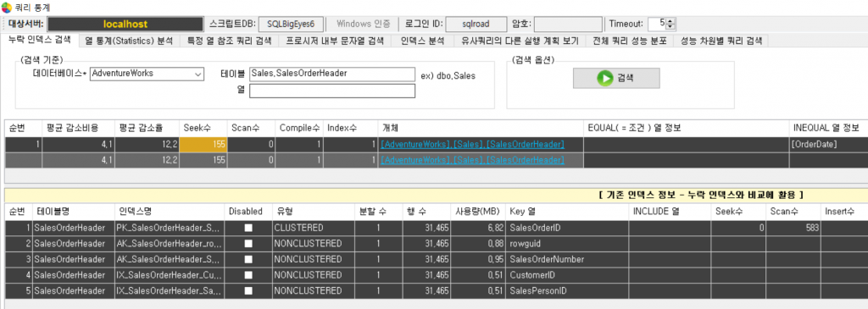The image size is (868, 309).
Task: Sort by Disabled column header
Action: (x=248, y=211)
